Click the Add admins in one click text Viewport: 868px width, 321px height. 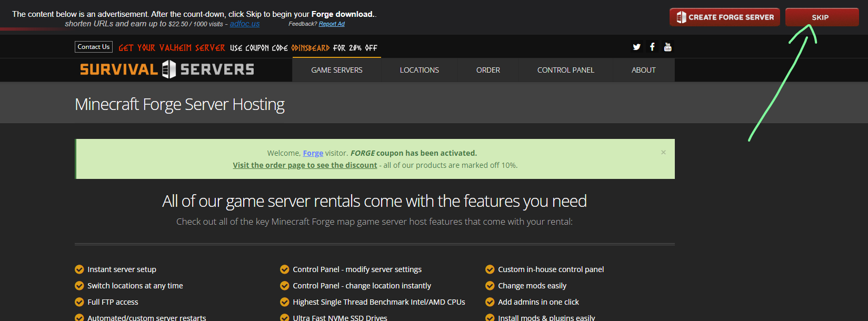click(538, 302)
